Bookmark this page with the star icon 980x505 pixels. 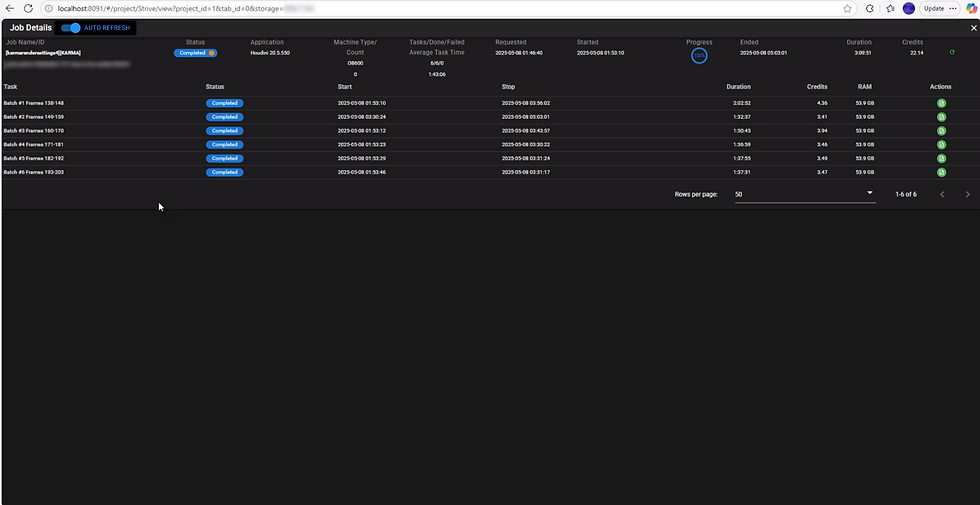click(x=847, y=9)
